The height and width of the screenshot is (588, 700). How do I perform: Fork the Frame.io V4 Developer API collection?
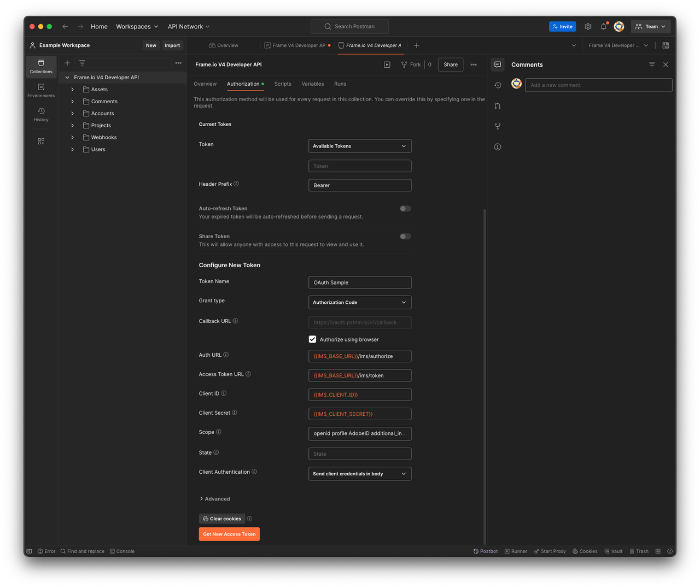click(x=411, y=64)
